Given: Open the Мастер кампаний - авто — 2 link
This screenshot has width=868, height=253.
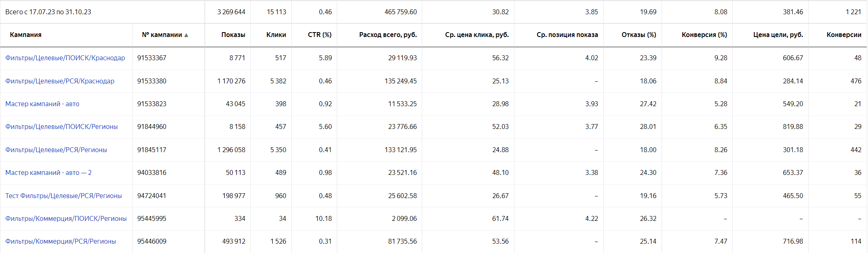Looking at the screenshot, I should (48, 173).
